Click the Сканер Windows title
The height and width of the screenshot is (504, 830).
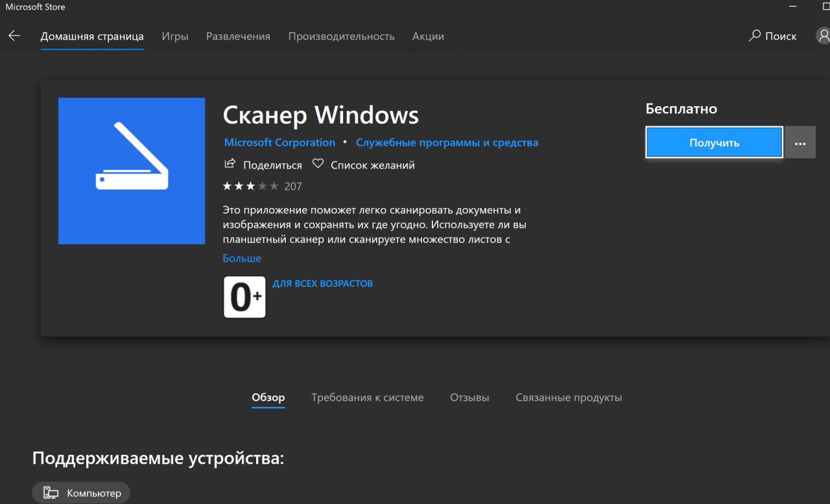pyautogui.click(x=321, y=115)
